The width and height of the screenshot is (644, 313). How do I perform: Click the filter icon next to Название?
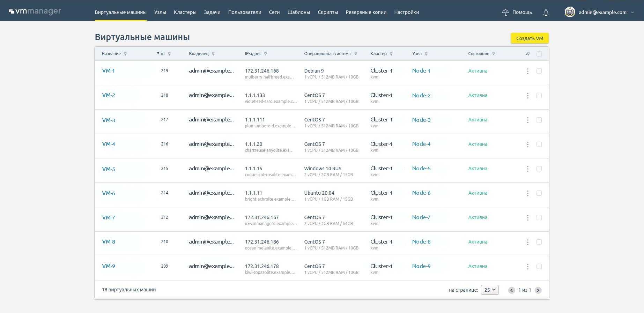pyautogui.click(x=125, y=54)
